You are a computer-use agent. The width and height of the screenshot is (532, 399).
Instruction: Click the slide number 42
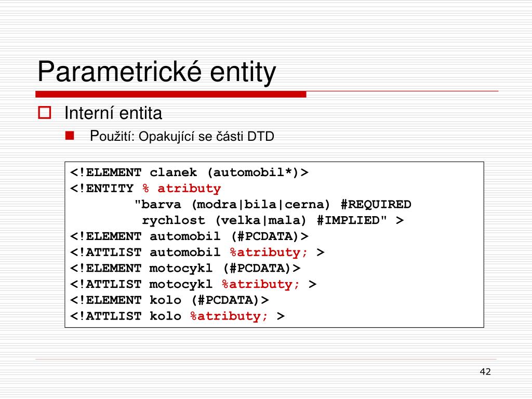[x=485, y=371]
